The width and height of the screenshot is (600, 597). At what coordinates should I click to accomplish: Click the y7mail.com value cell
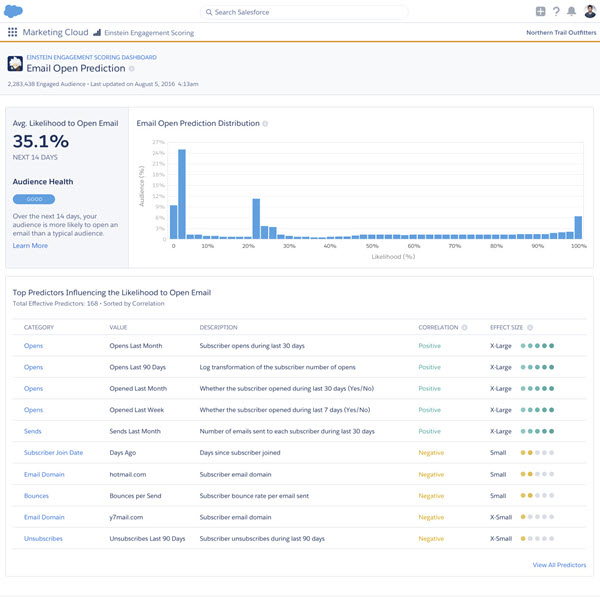click(126, 517)
